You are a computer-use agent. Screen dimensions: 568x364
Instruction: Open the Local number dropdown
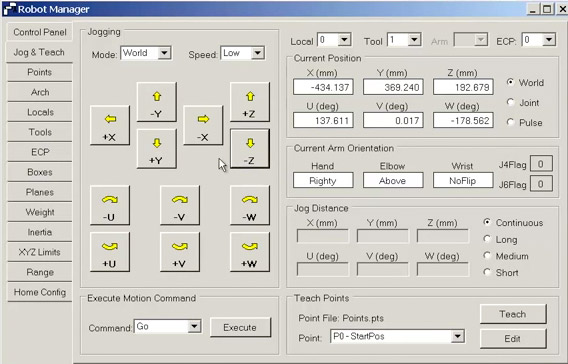click(344, 39)
